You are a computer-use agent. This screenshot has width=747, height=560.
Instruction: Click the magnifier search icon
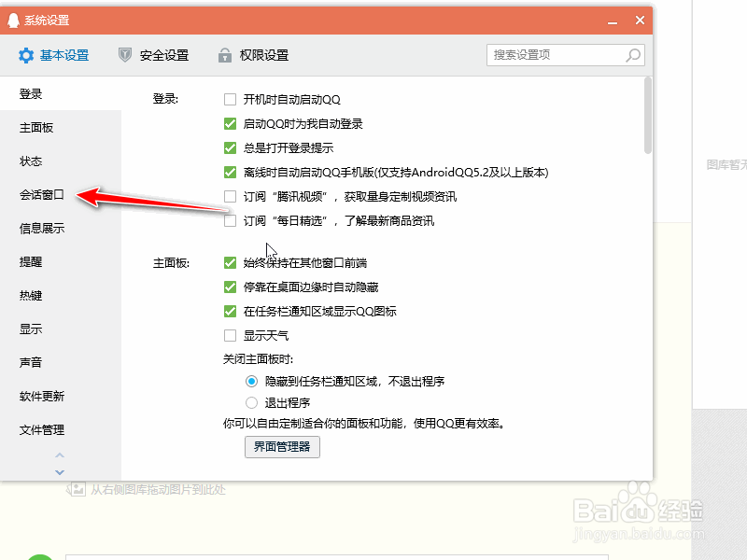633,55
